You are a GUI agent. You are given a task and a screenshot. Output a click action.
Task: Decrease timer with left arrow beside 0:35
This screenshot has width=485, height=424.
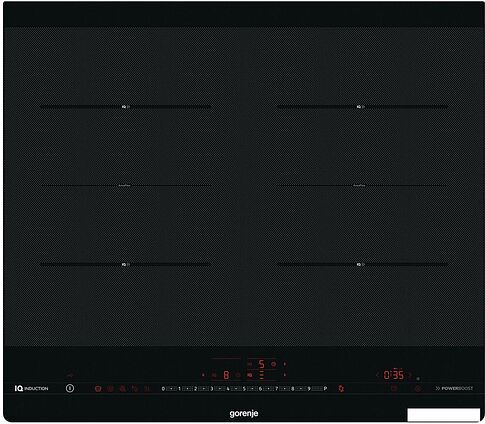378,375
